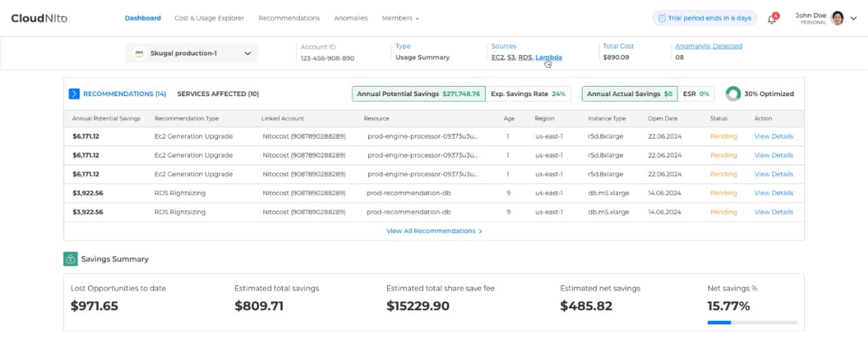
Task: Switch to the Recommendations nav item
Action: (289, 18)
